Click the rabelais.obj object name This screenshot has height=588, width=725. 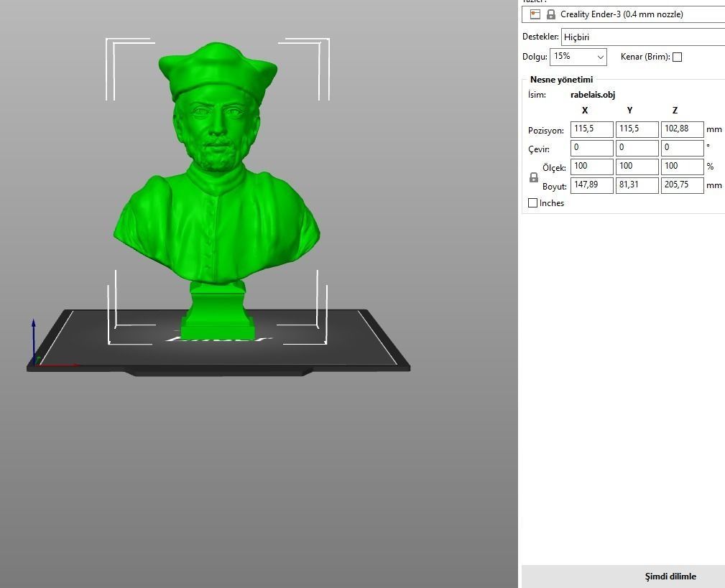tap(593, 95)
